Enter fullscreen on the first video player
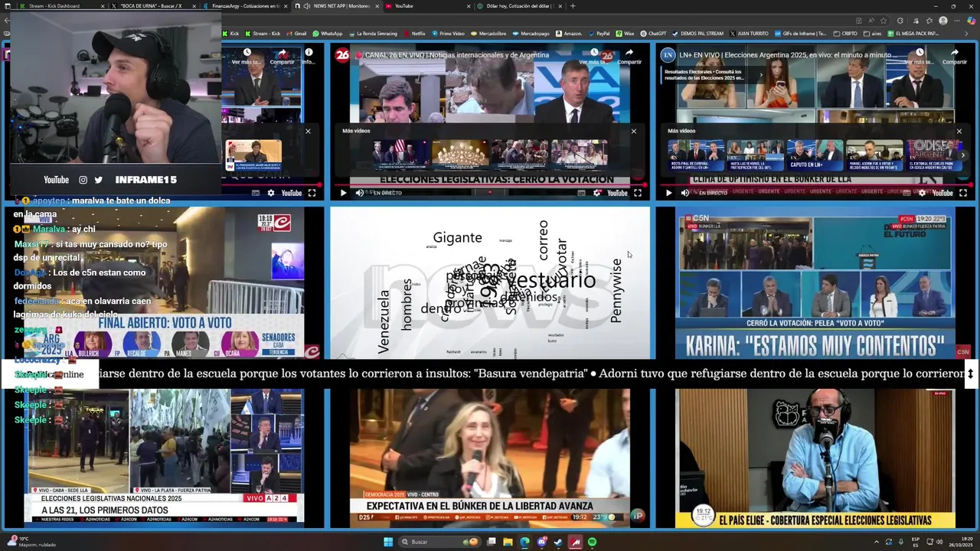 [x=312, y=193]
